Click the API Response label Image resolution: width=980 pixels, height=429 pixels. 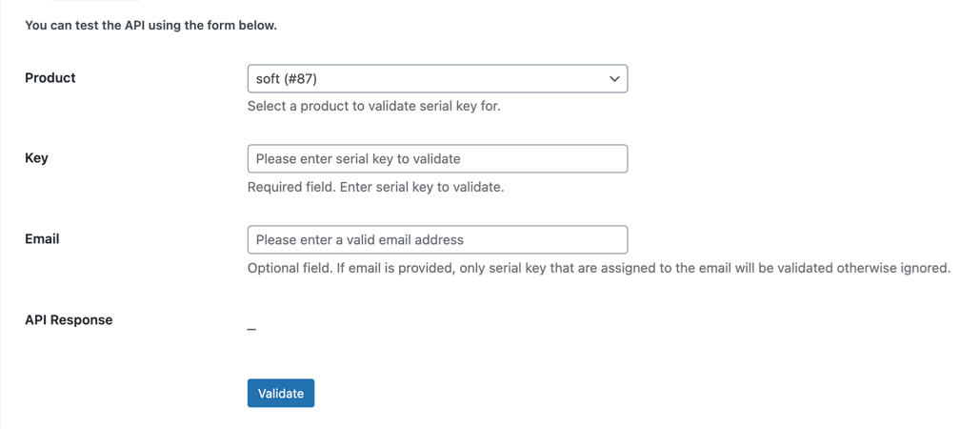pyautogui.click(x=69, y=320)
